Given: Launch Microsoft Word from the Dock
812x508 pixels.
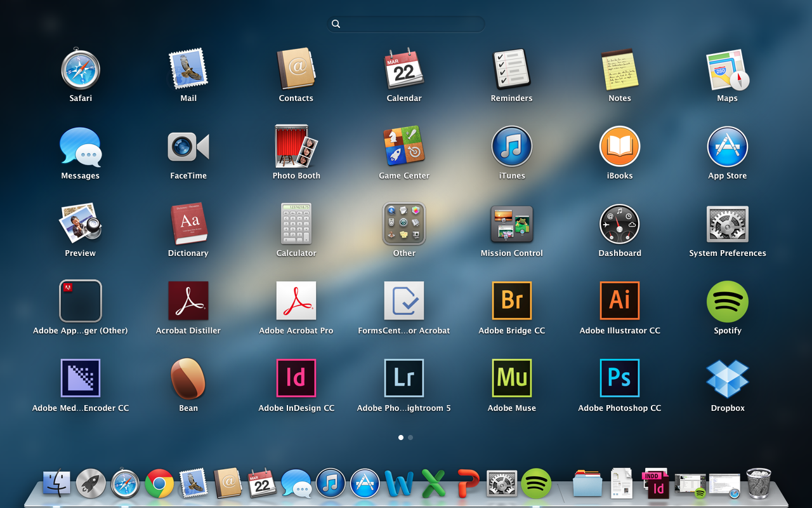Looking at the screenshot, I should [x=399, y=484].
